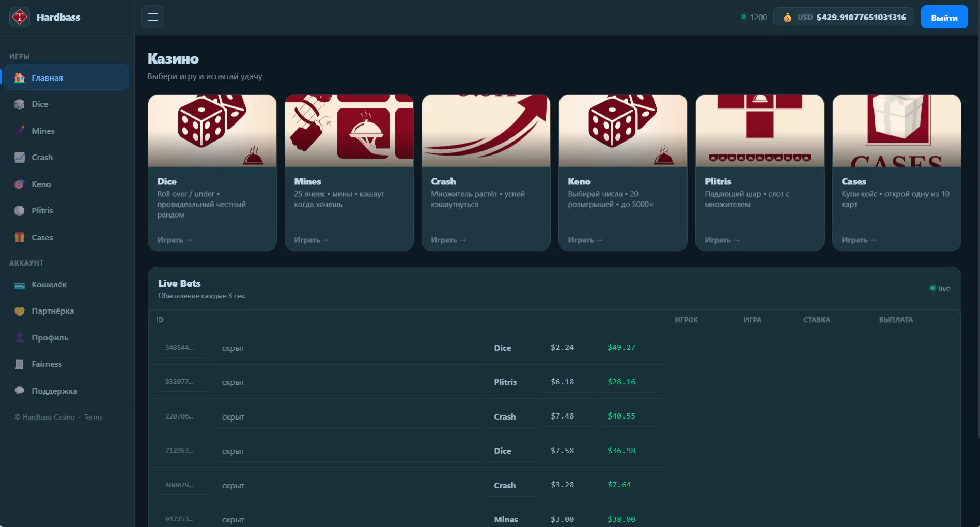Click the Кошелёк card icon

(20, 285)
